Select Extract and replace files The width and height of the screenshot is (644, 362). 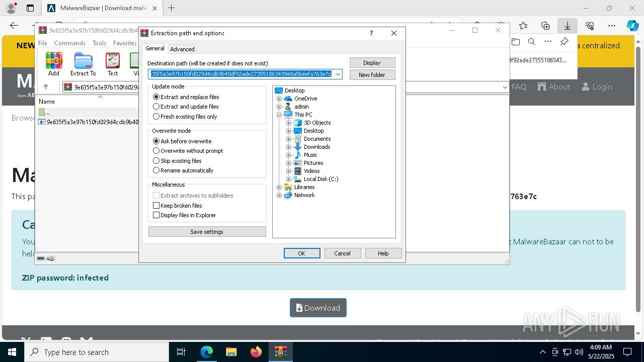click(x=186, y=97)
